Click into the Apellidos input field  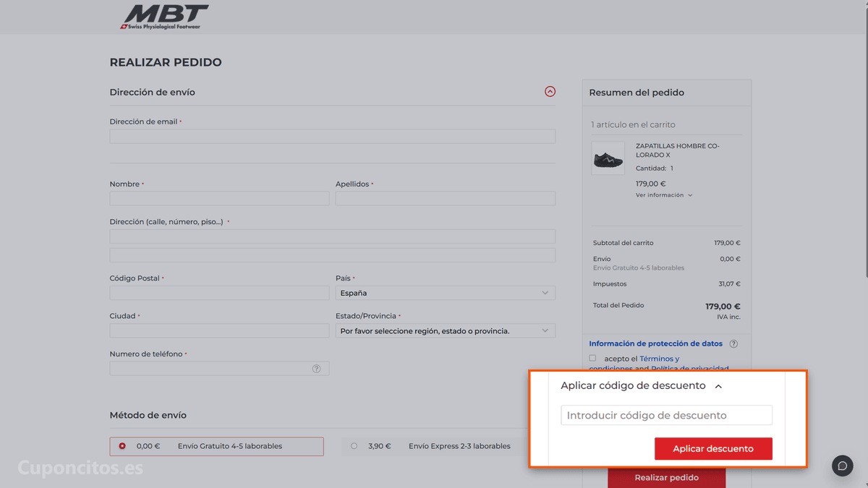[x=446, y=198]
